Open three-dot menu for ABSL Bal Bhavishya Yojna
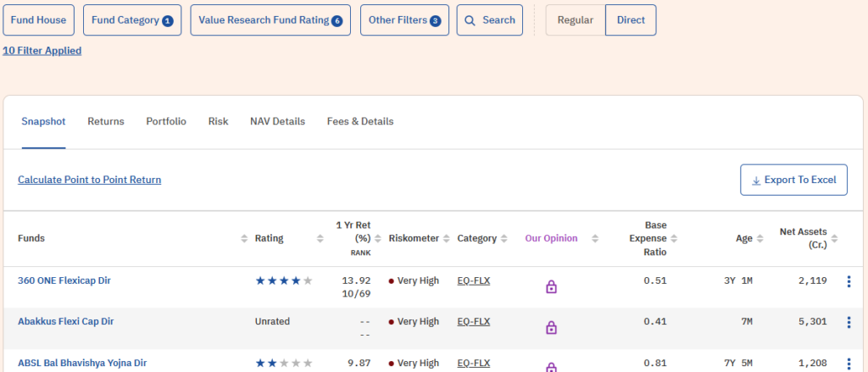The height and width of the screenshot is (372, 868). (x=849, y=364)
